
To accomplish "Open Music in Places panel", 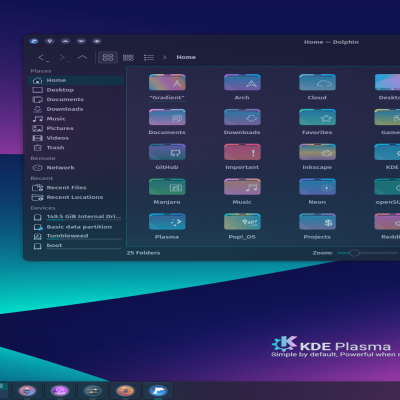I will click(76, 119).
